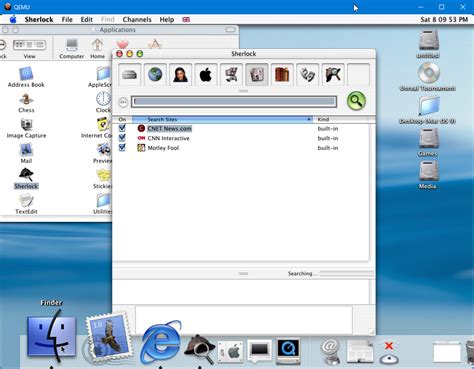Click the empty channel slot
The width and height of the screenshot is (474, 369).
tap(358, 75)
